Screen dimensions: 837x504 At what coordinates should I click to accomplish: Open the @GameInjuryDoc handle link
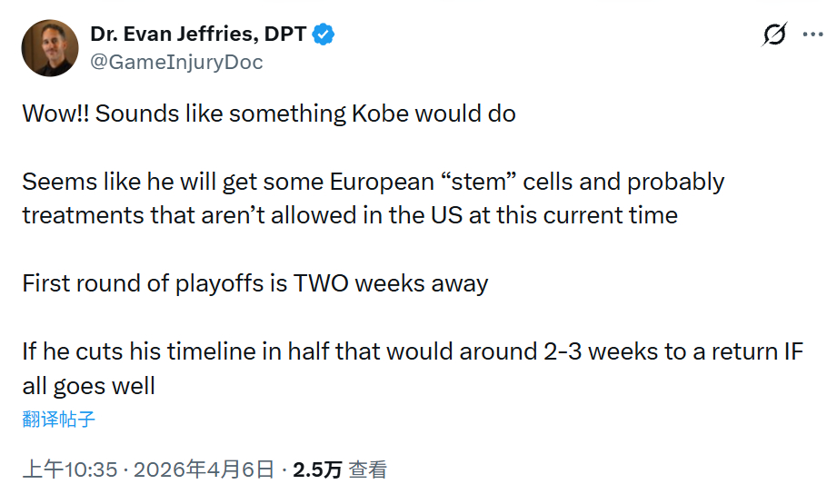(176, 62)
